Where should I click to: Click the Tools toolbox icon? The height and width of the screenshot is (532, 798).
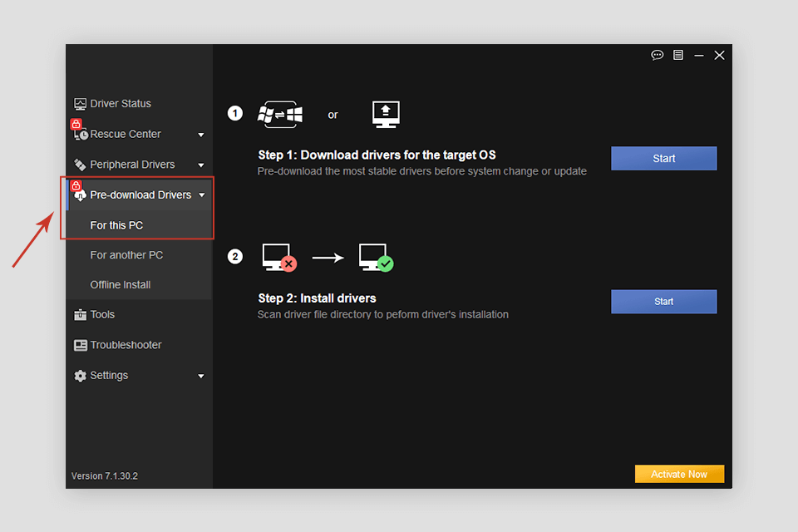click(80, 315)
